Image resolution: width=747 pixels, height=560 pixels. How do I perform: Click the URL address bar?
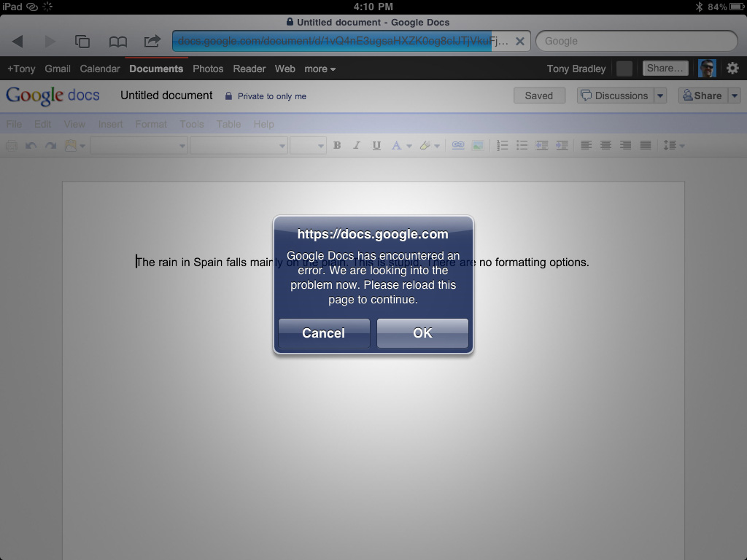pos(343,42)
